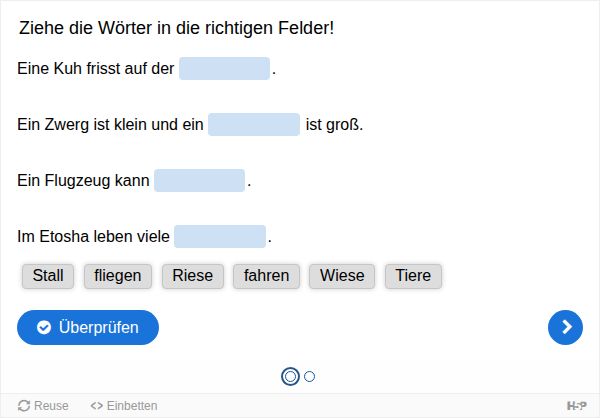Click the blank before 'ist groß'
This screenshot has width=600, height=418.
[254, 124]
